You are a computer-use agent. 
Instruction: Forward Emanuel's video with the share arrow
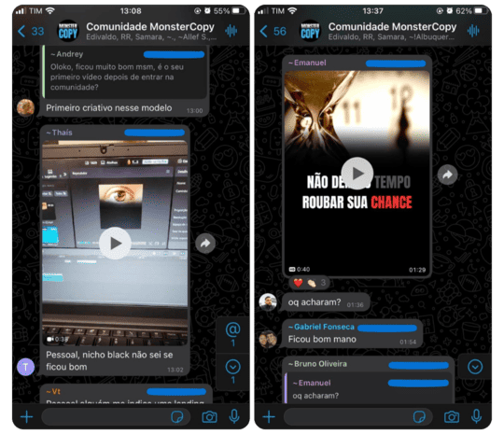pyautogui.click(x=447, y=175)
